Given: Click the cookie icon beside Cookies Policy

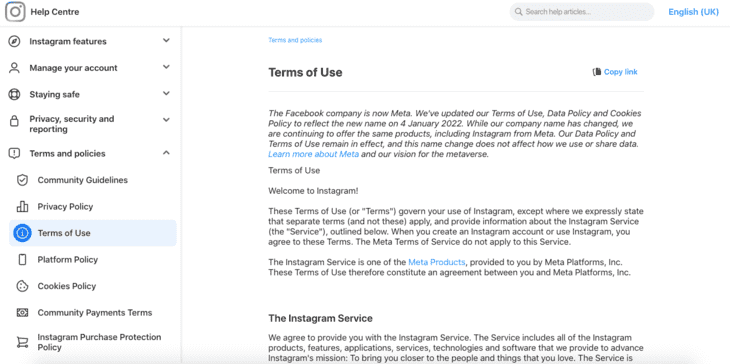Looking at the screenshot, I should [x=22, y=286].
